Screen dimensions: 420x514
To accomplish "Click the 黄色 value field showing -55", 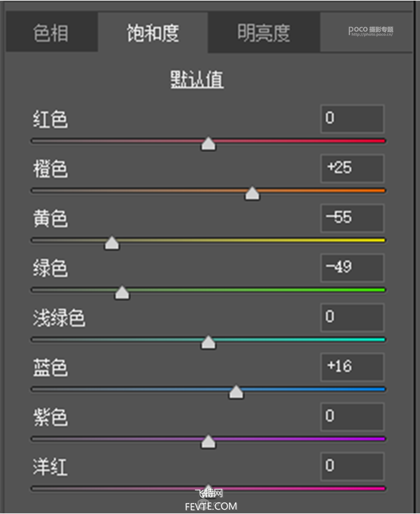I will [351, 218].
